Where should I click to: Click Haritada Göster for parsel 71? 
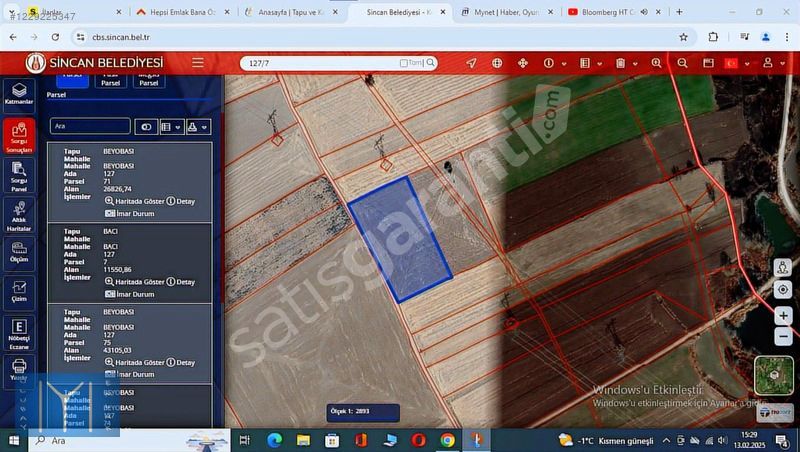point(135,201)
